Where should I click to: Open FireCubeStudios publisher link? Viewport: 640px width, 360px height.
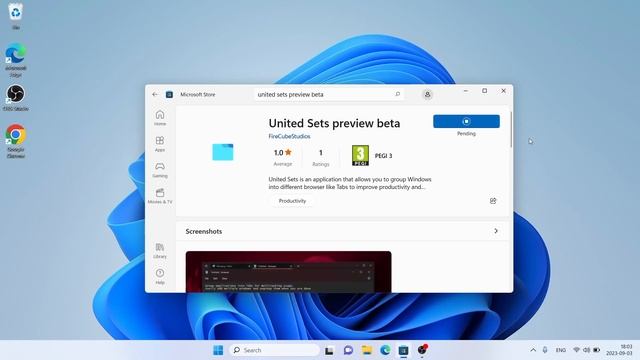[289, 136]
